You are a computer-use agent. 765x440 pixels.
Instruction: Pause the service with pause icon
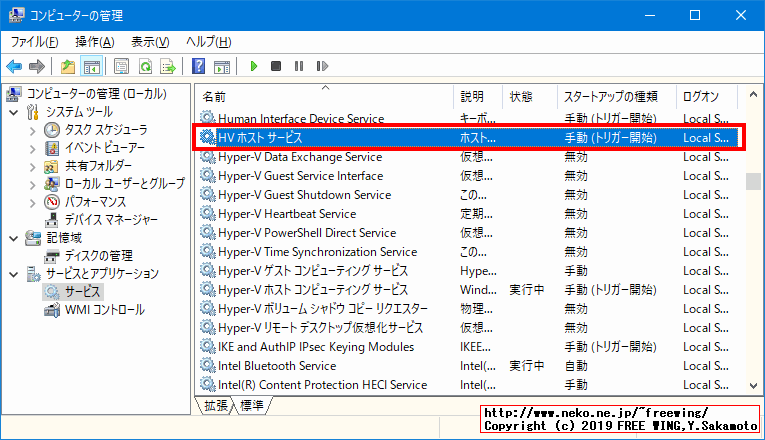tap(299, 66)
